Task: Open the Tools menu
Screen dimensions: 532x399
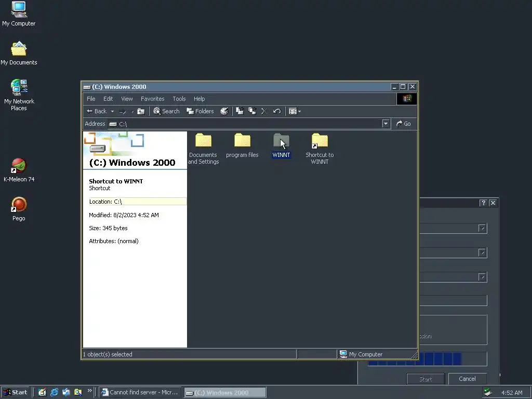Action: point(179,99)
